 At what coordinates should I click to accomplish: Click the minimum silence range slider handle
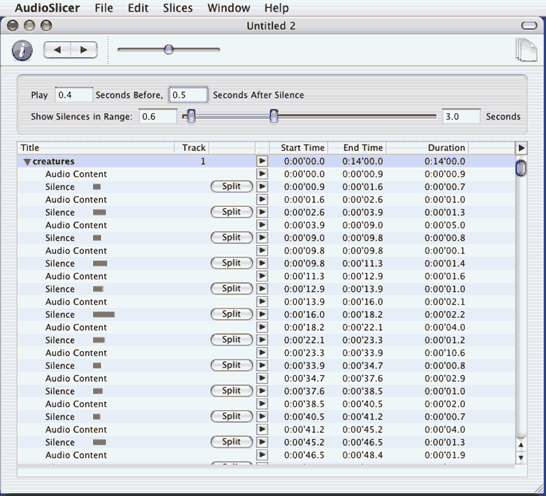191,116
